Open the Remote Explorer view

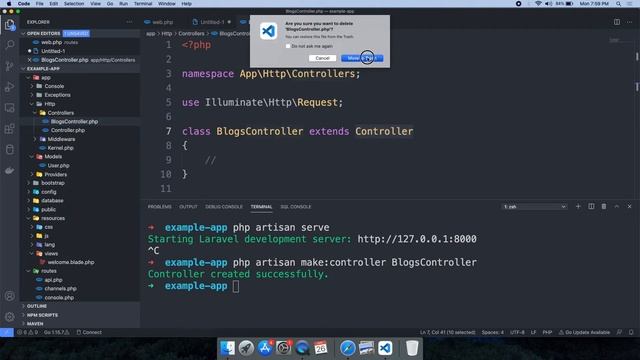tap(9, 108)
